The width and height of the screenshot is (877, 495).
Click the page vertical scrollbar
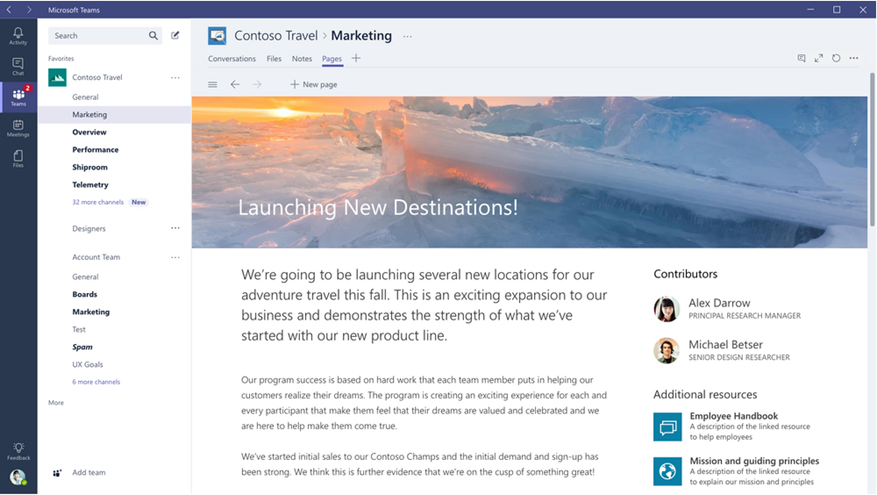[x=872, y=150]
